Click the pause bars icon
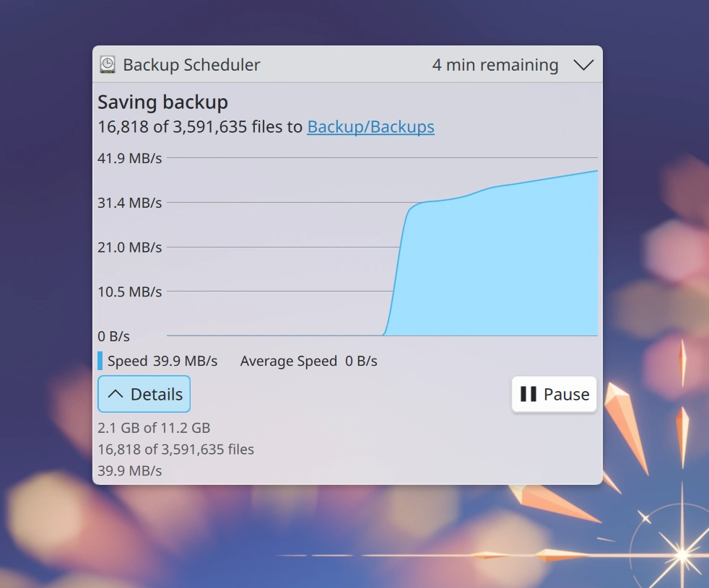This screenshot has width=709, height=588. coord(528,394)
